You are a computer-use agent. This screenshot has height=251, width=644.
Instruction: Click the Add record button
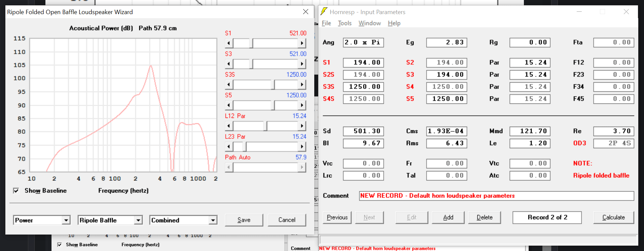point(448,217)
